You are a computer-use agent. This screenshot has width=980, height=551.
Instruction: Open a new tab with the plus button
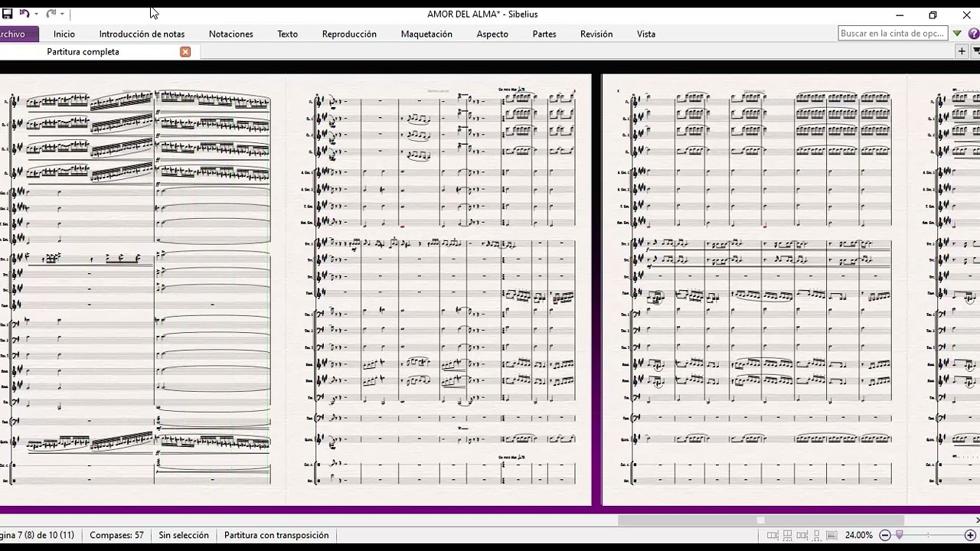[962, 51]
